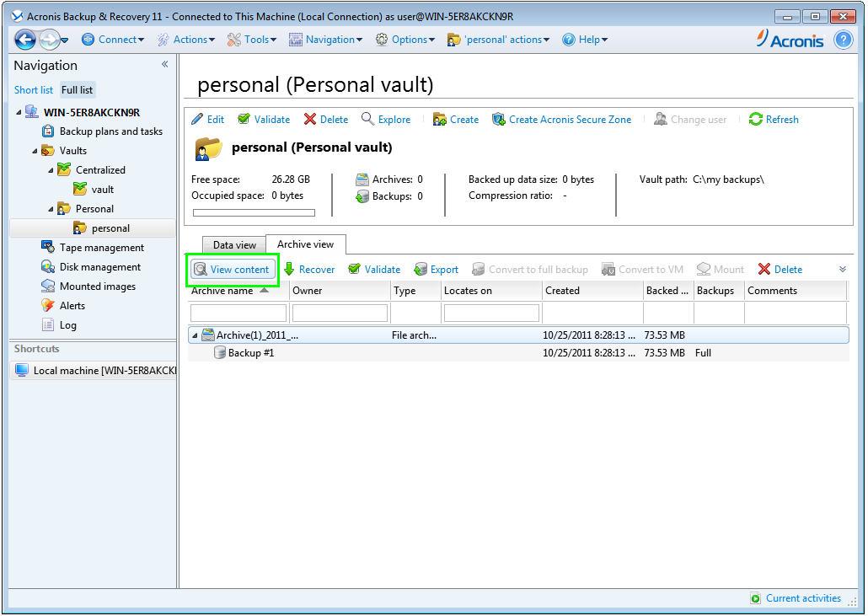Click the Forward navigation arrow
This screenshot has height=616, width=868.
pos(49,40)
